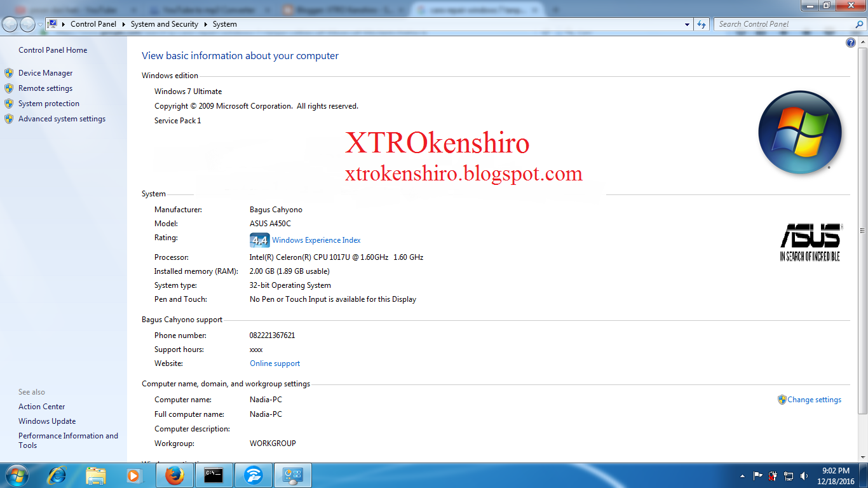
Task: Click the Intel(R) Celeron(R) processor text
Action: point(336,257)
